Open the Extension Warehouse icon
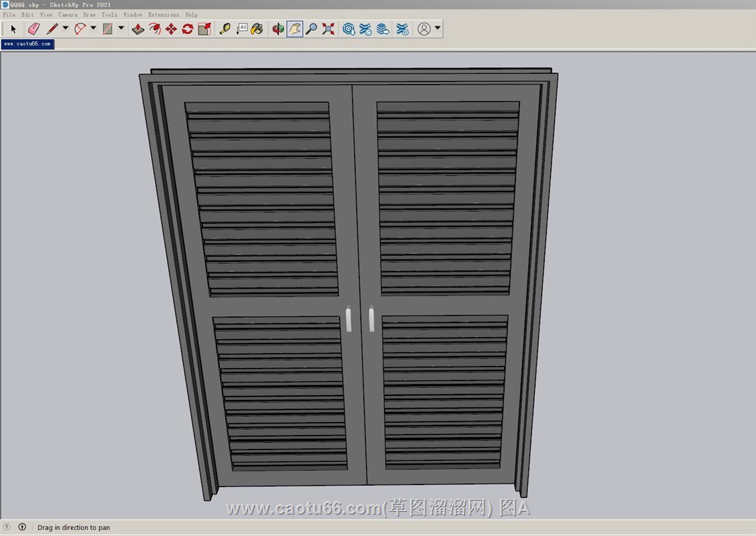The height and width of the screenshot is (536, 756). point(365,29)
